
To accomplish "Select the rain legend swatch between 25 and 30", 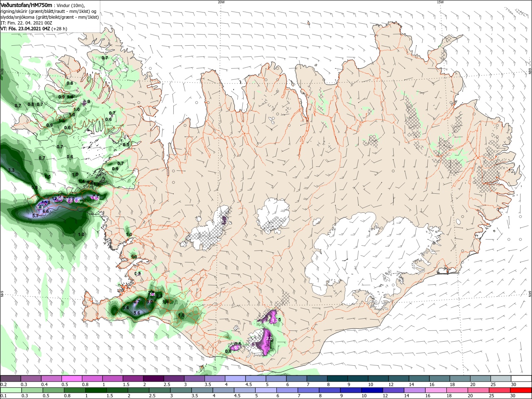I will pos(500,390).
